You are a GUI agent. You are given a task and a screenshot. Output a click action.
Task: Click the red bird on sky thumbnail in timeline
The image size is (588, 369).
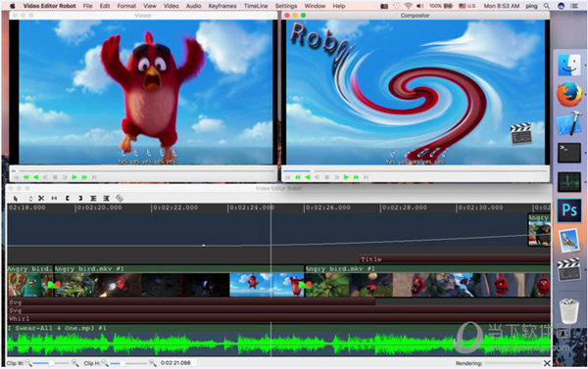[x=253, y=285]
